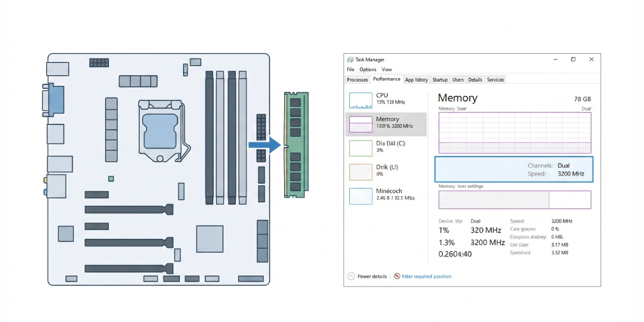Click the large Memory heading
This screenshot has width=644, height=322.
457,98
